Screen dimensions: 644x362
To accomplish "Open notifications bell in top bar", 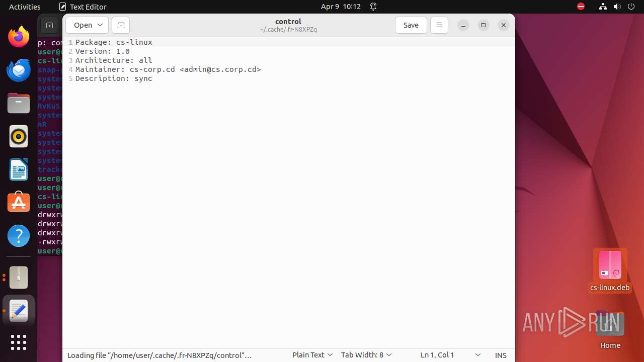I will (373, 7).
